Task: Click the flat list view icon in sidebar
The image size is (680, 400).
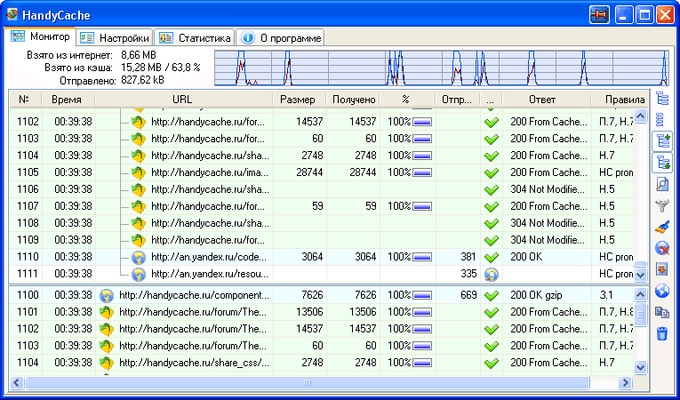Action: [x=660, y=119]
